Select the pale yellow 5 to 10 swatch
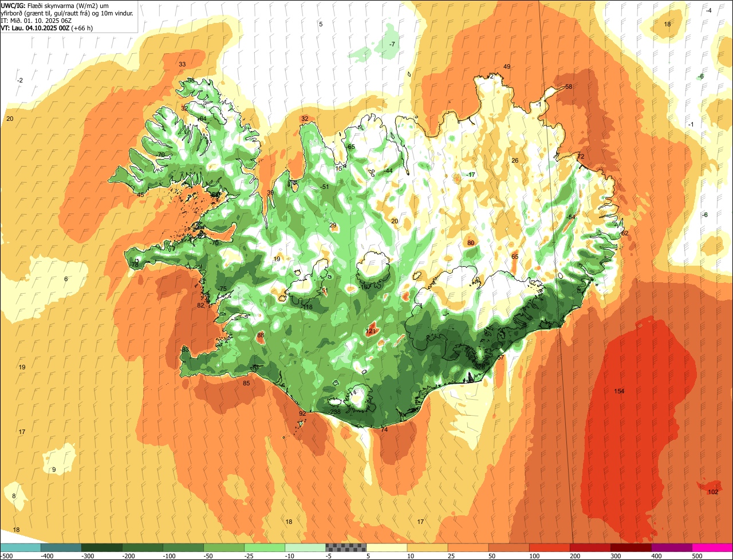The image size is (733, 560). pos(387,547)
